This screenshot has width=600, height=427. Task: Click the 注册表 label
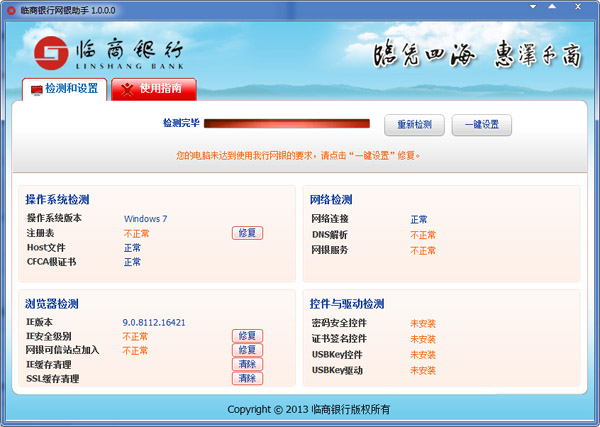coord(40,233)
